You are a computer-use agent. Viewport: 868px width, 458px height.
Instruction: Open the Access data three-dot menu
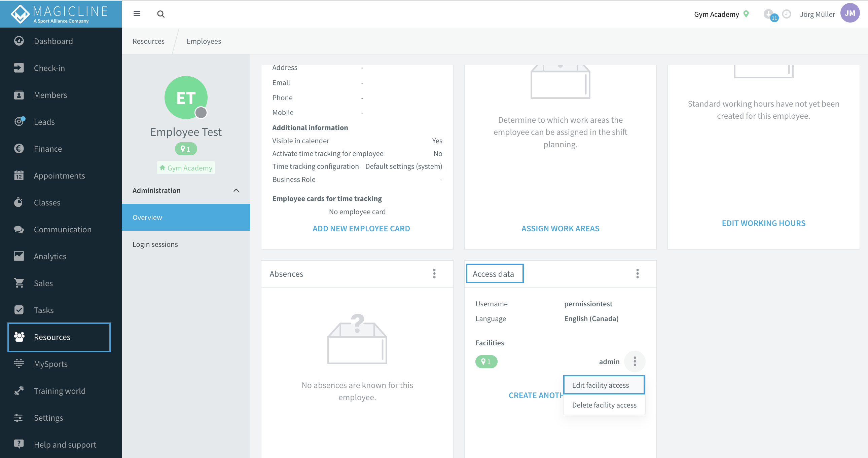pos(638,273)
